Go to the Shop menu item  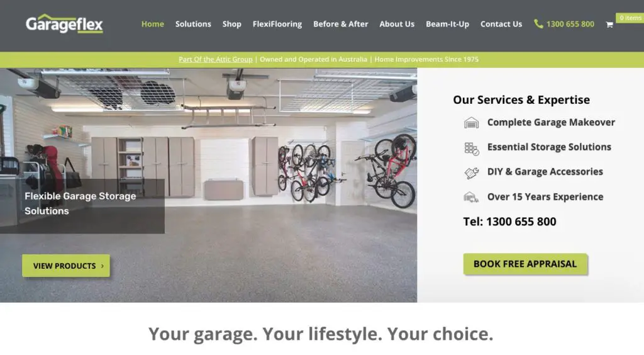point(231,24)
